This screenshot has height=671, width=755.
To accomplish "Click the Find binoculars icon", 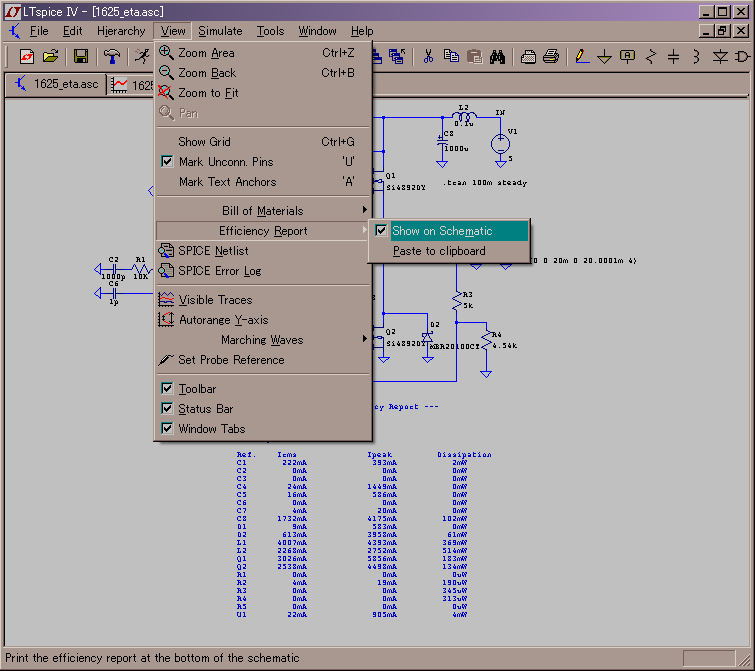I will (x=497, y=56).
